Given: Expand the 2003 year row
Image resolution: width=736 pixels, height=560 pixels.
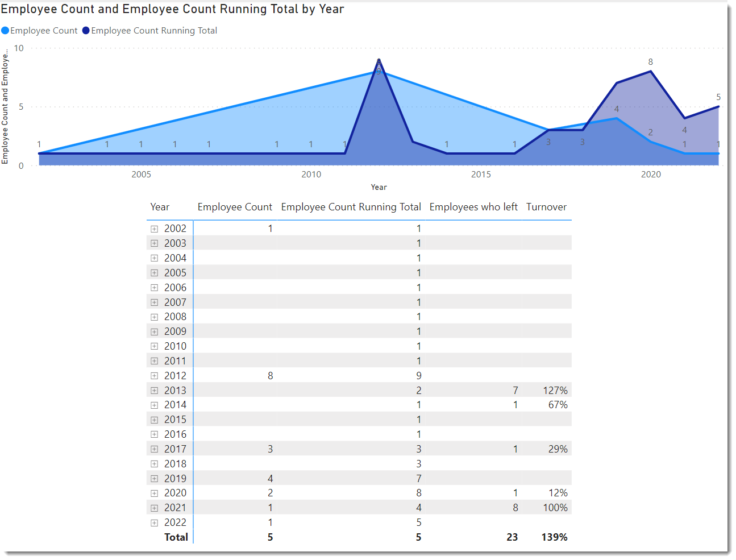Looking at the screenshot, I should [x=154, y=243].
